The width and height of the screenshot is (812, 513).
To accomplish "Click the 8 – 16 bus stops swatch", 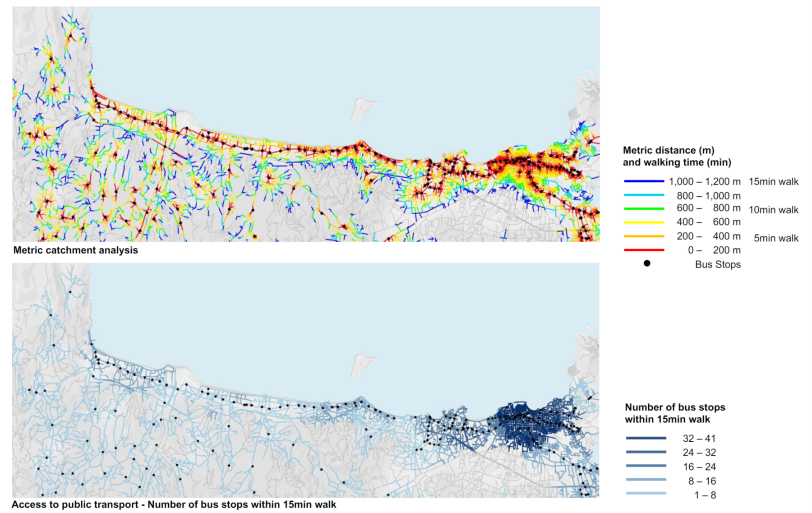I will pos(646,480).
